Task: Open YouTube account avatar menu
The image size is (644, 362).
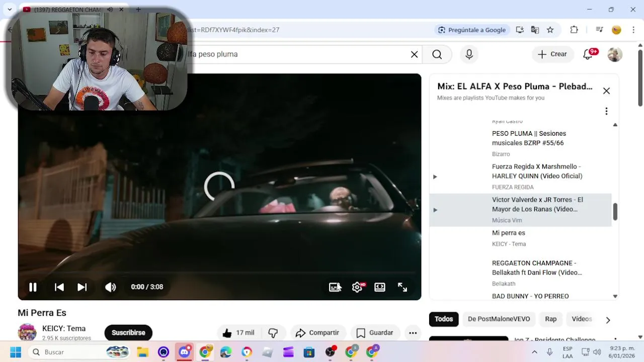Action: click(615, 54)
